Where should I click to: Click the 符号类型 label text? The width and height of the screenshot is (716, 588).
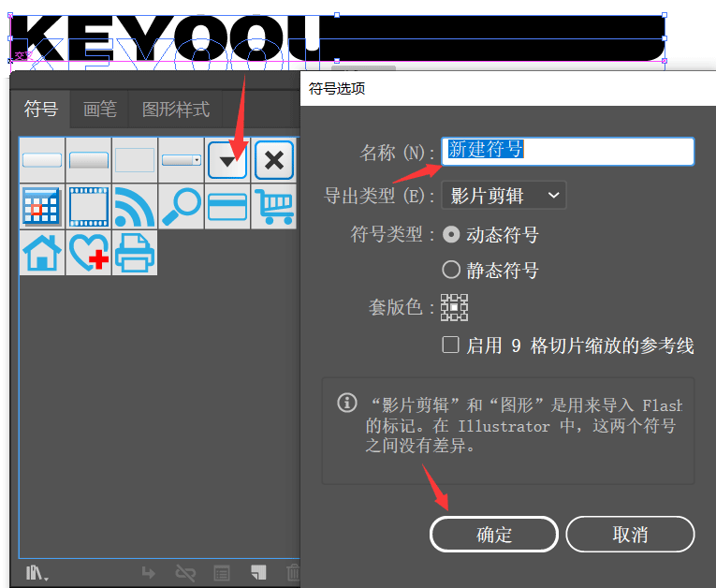(392, 235)
